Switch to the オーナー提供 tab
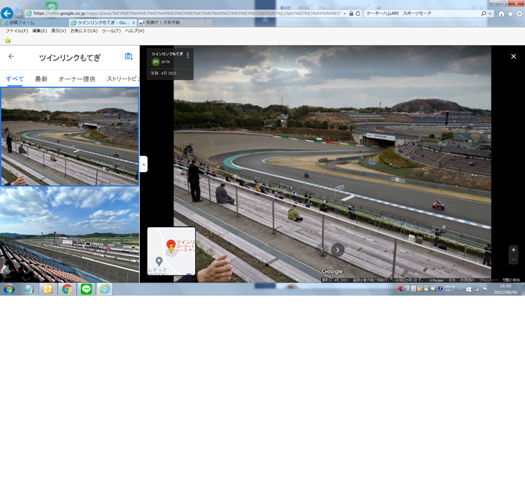Image resolution: width=525 pixels, height=480 pixels. pyautogui.click(x=77, y=79)
